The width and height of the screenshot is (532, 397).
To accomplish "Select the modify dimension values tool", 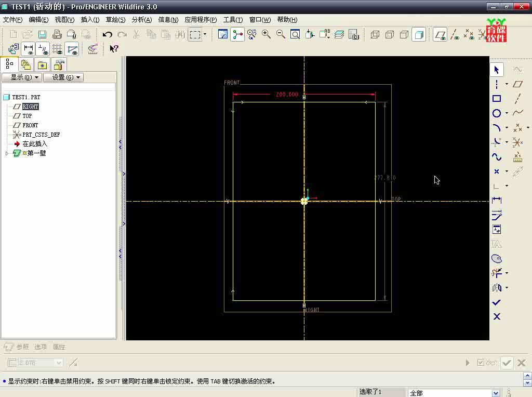I will [x=496, y=215].
